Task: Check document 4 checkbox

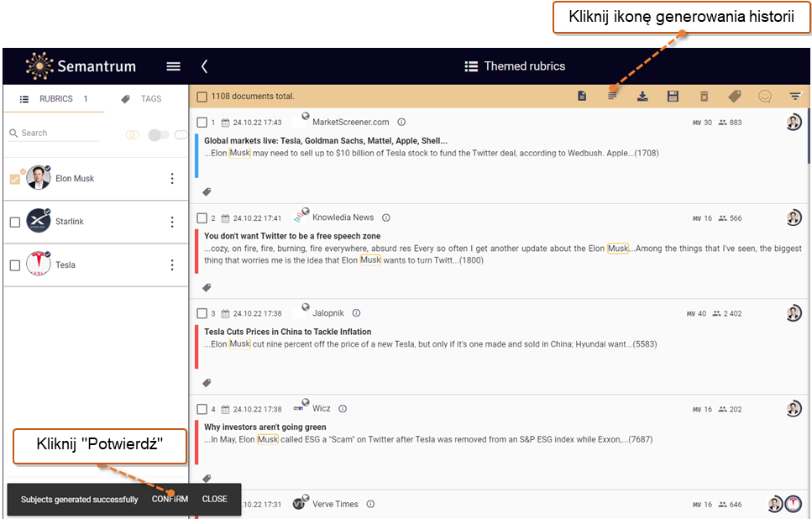Action: 202,409
